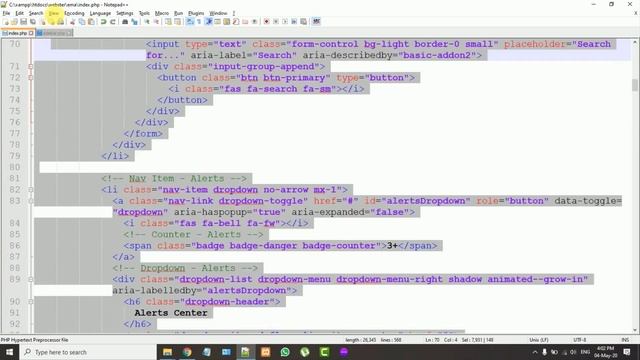Open the File menu
The height and width of the screenshot is (360, 640).
pos(6,13)
